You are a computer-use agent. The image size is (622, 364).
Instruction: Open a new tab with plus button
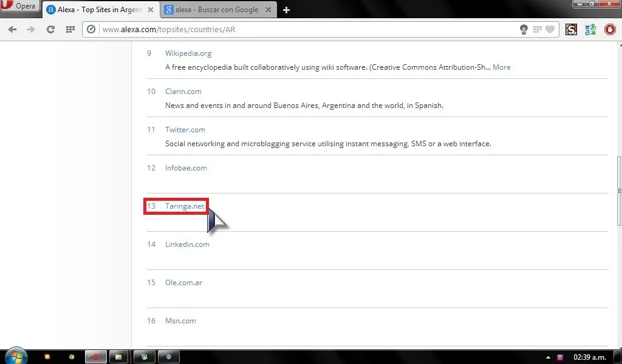pyautogui.click(x=287, y=10)
